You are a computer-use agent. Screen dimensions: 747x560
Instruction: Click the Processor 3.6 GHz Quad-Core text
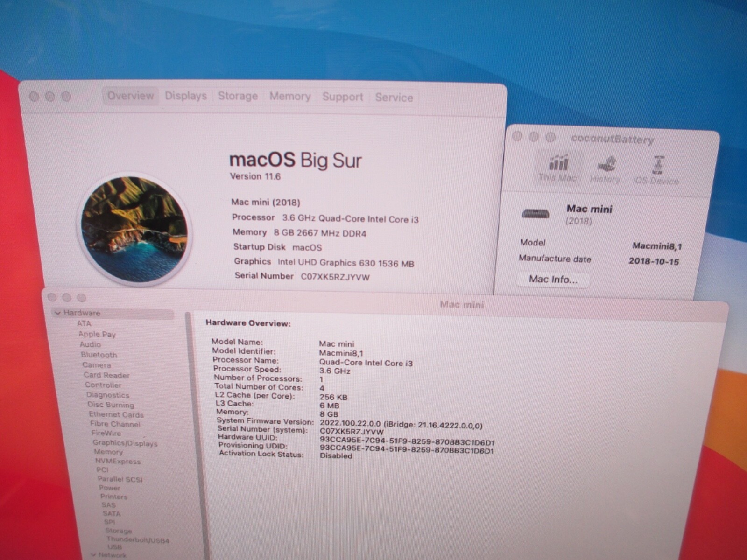click(x=325, y=218)
